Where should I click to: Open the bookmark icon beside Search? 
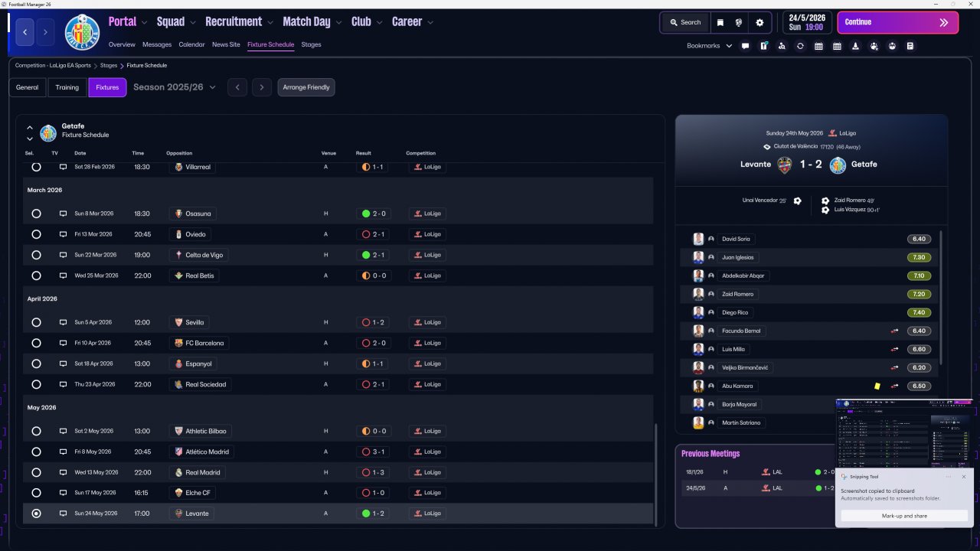720,23
